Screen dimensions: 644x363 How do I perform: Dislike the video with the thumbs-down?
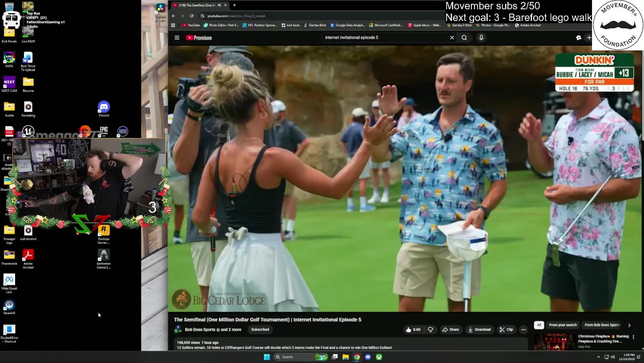point(431,330)
